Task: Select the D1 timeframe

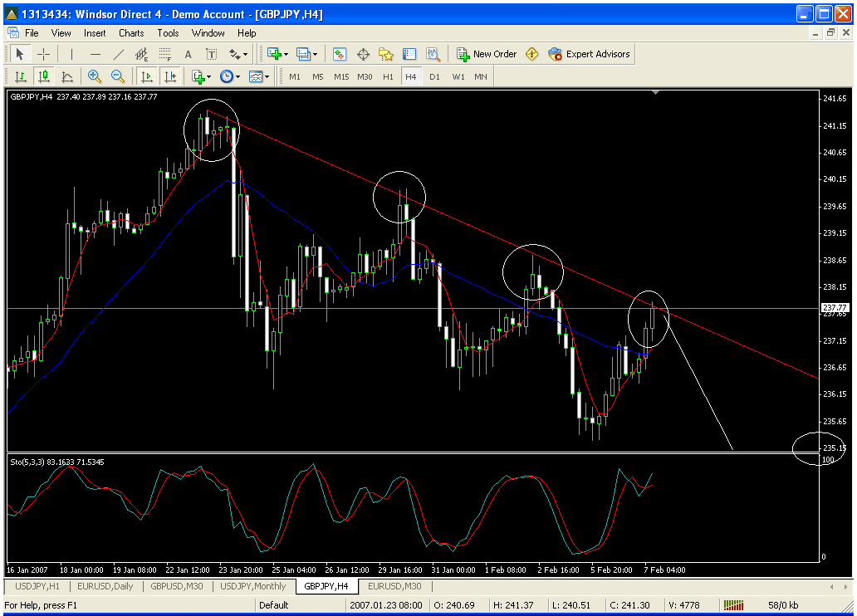Action: click(x=434, y=76)
